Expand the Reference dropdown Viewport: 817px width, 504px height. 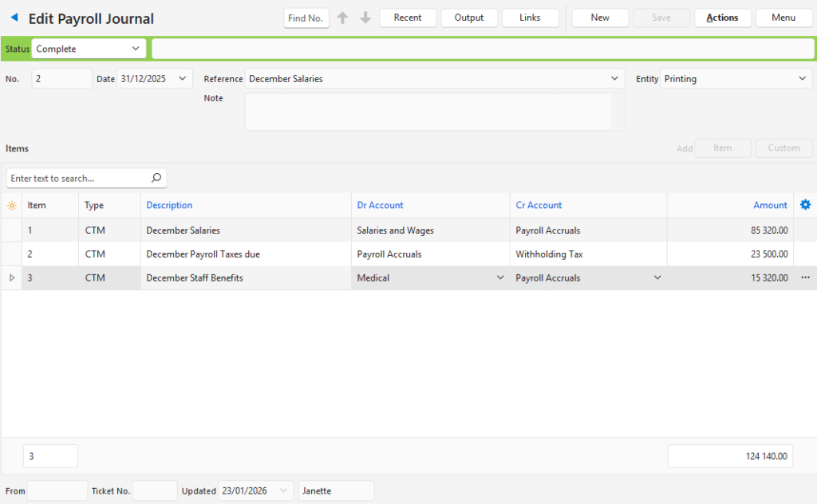tap(614, 79)
